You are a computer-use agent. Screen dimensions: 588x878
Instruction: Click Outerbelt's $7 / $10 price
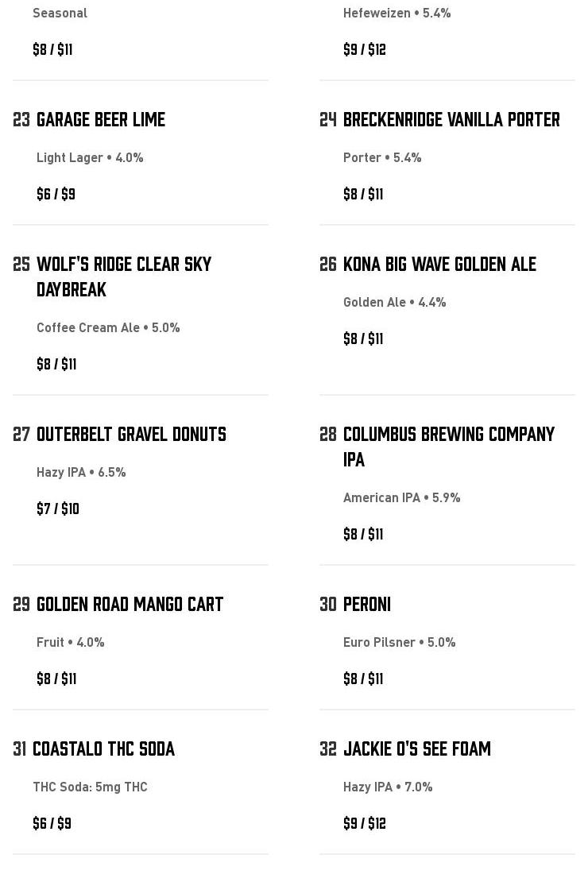click(x=58, y=509)
